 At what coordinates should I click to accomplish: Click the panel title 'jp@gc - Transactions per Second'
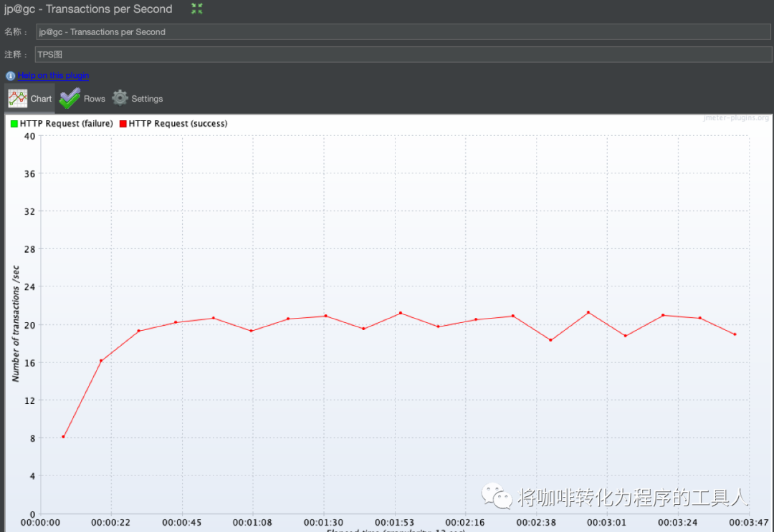tap(88, 9)
